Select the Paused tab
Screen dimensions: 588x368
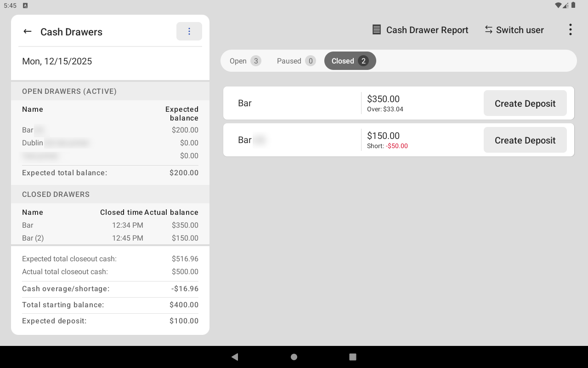click(x=296, y=61)
